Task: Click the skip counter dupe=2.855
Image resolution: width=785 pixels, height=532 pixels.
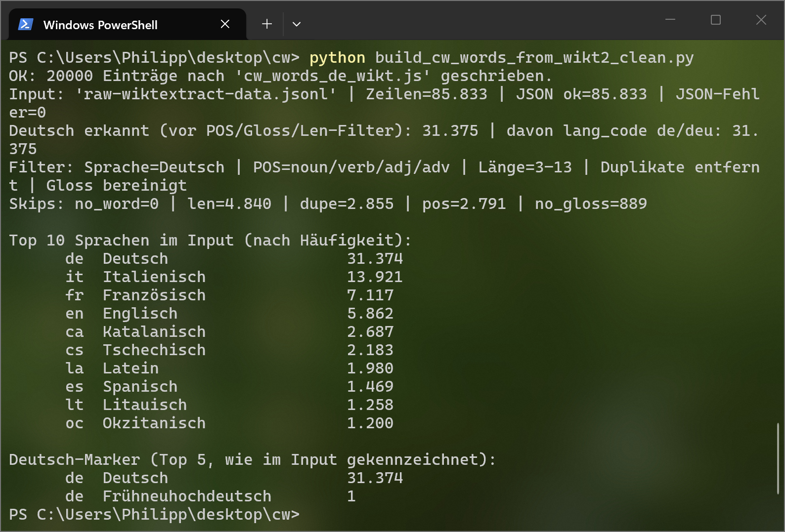Action: [x=347, y=204]
